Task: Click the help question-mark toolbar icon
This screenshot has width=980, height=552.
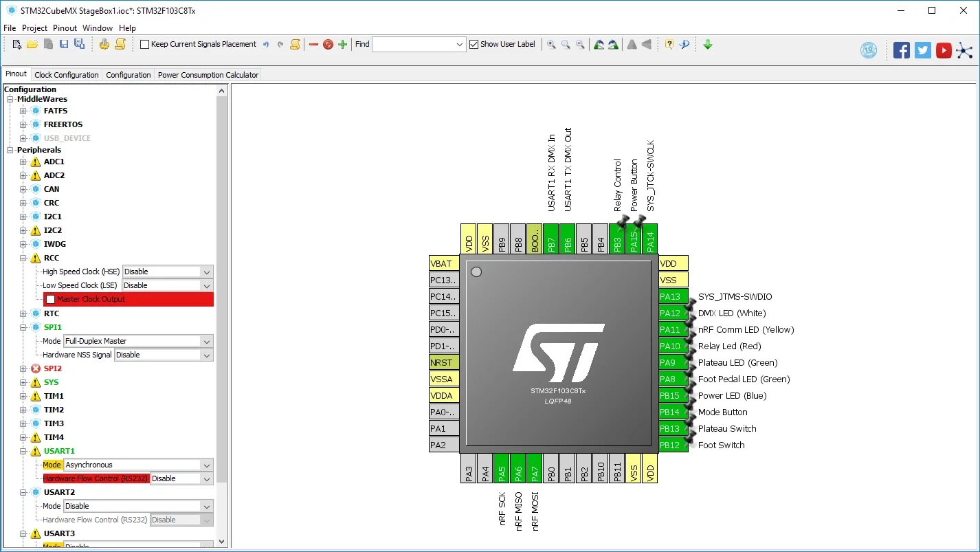Action: [x=669, y=44]
